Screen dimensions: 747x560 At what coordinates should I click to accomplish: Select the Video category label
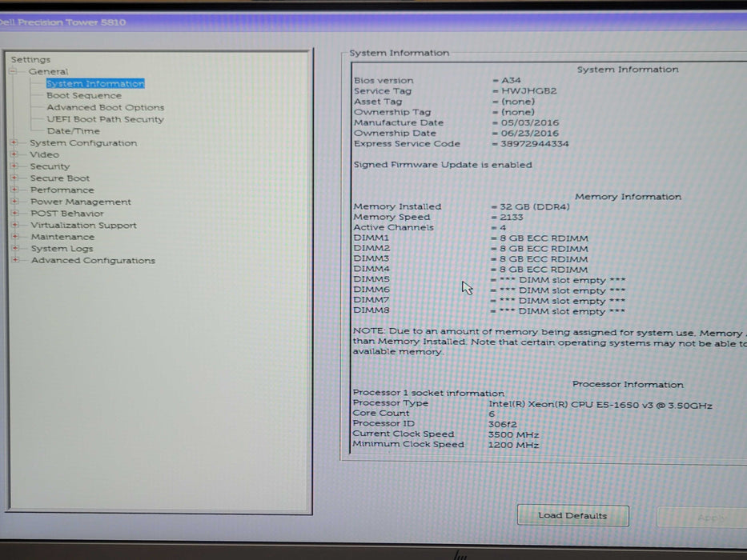tap(44, 154)
